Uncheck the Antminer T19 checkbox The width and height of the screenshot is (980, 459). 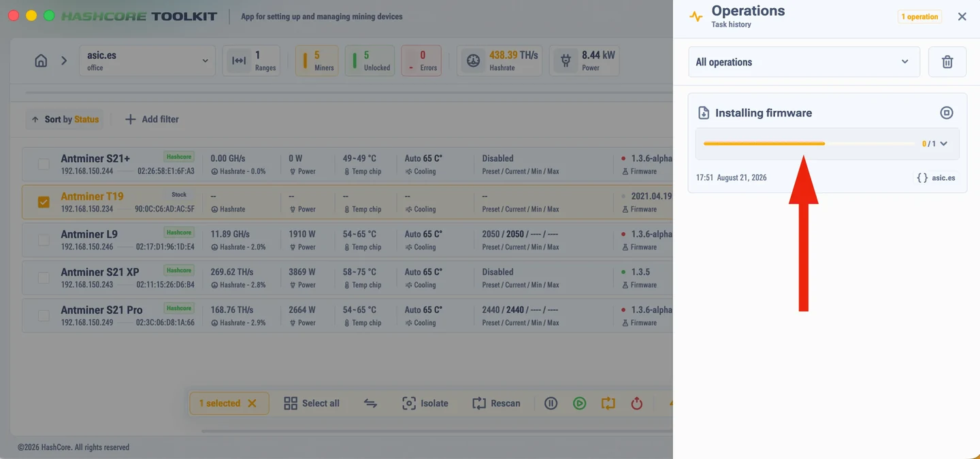(44, 202)
